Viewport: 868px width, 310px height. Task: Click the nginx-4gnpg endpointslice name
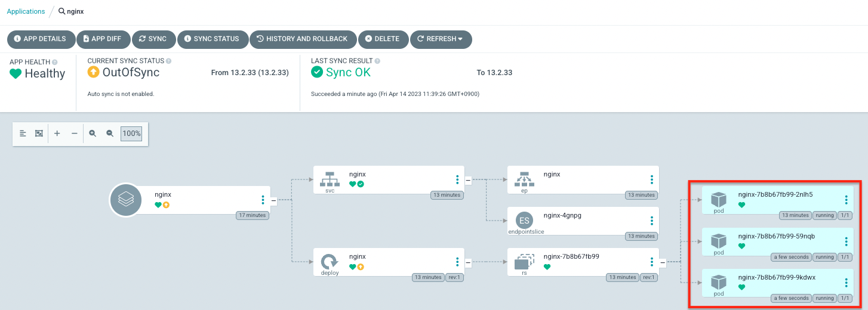pos(562,215)
